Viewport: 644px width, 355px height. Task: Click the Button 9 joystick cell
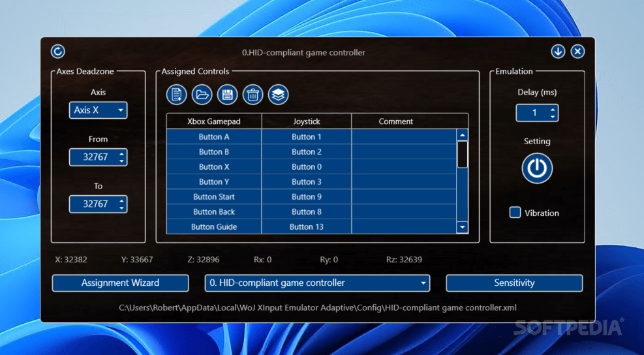point(307,197)
